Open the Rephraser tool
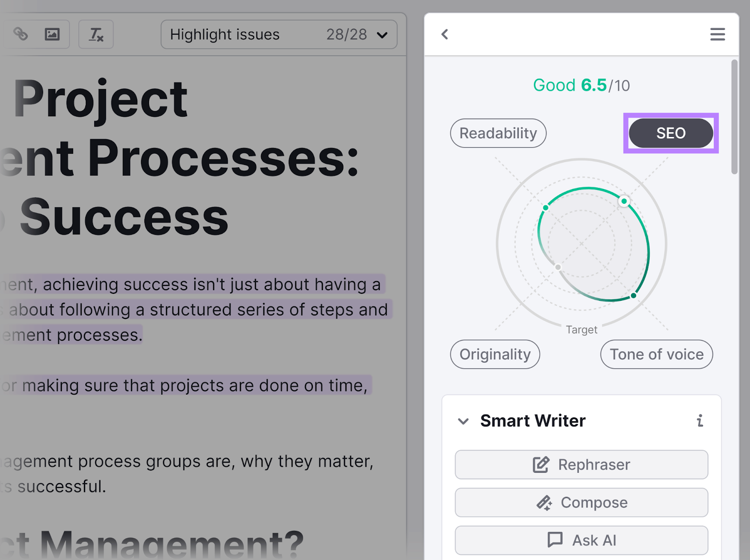The width and height of the screenshot is (750, 560). coord(581,464)
